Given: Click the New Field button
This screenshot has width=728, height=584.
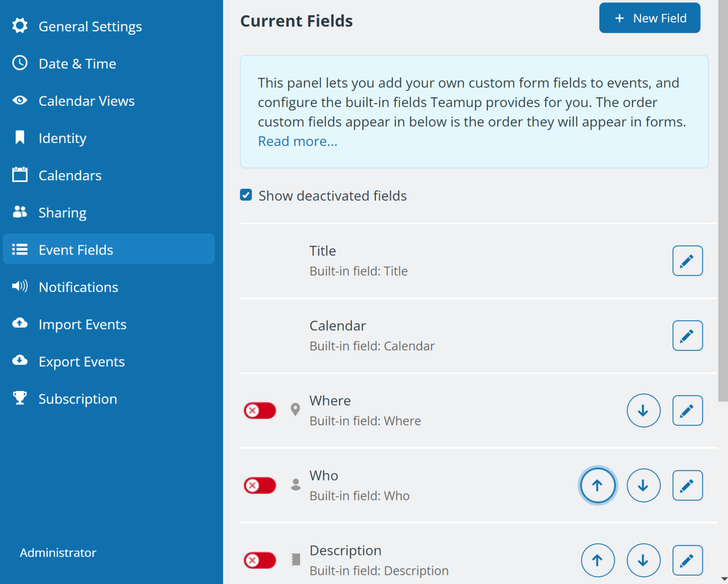Looking at the screenshot, I should pos(649,18).
